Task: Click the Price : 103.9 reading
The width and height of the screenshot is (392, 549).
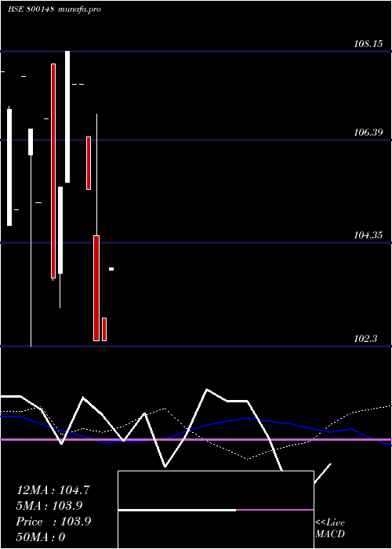Action: pos(53,522)
